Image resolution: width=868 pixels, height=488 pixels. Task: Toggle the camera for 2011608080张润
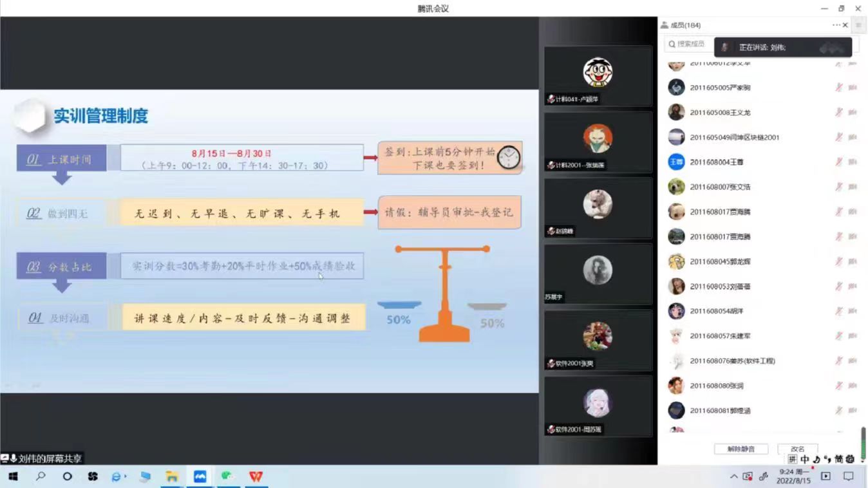tap(853, 386)
